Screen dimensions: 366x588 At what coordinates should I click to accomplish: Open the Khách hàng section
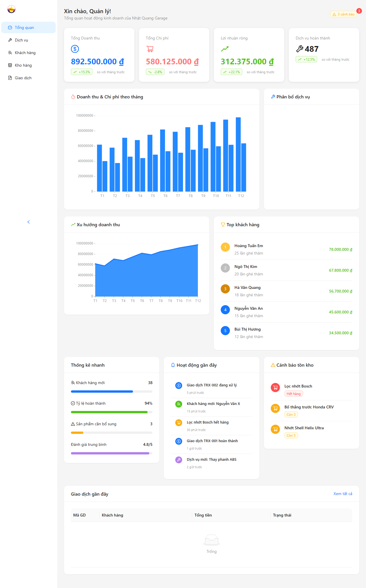coord(28,53)
